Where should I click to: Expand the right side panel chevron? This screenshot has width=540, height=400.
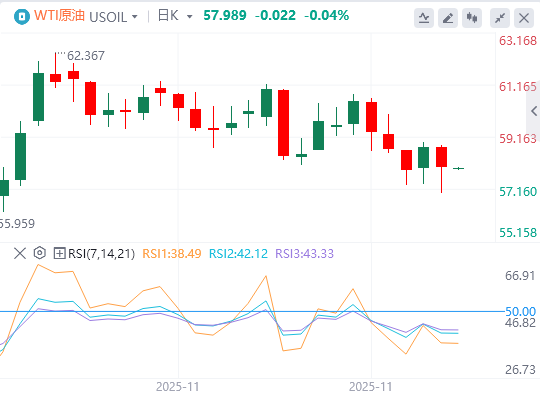[x=533, y=111]
